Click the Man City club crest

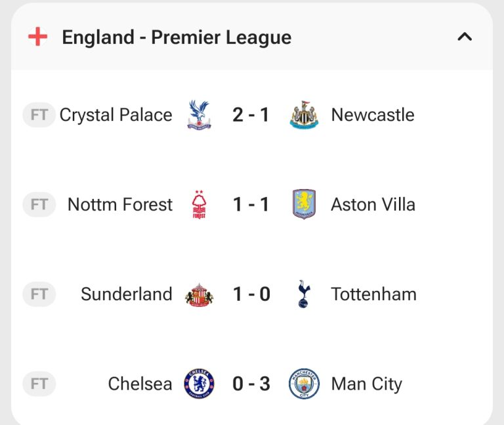click(x=304, y=384)
